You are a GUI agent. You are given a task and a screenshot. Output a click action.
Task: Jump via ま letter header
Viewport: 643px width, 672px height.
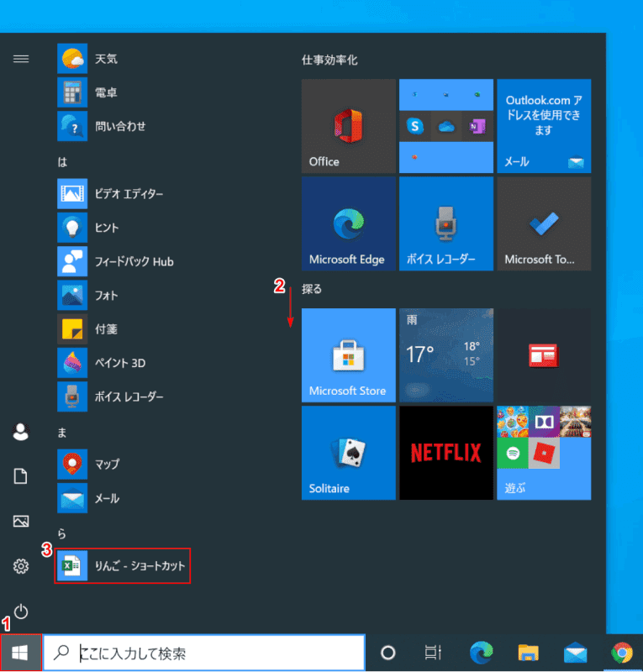point(62,432)
